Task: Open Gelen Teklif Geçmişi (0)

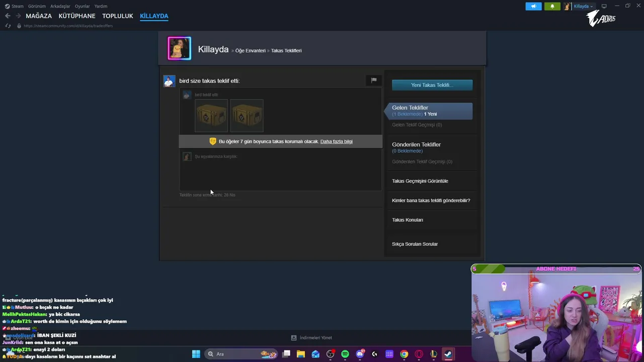Action: (x=417, y=125)
